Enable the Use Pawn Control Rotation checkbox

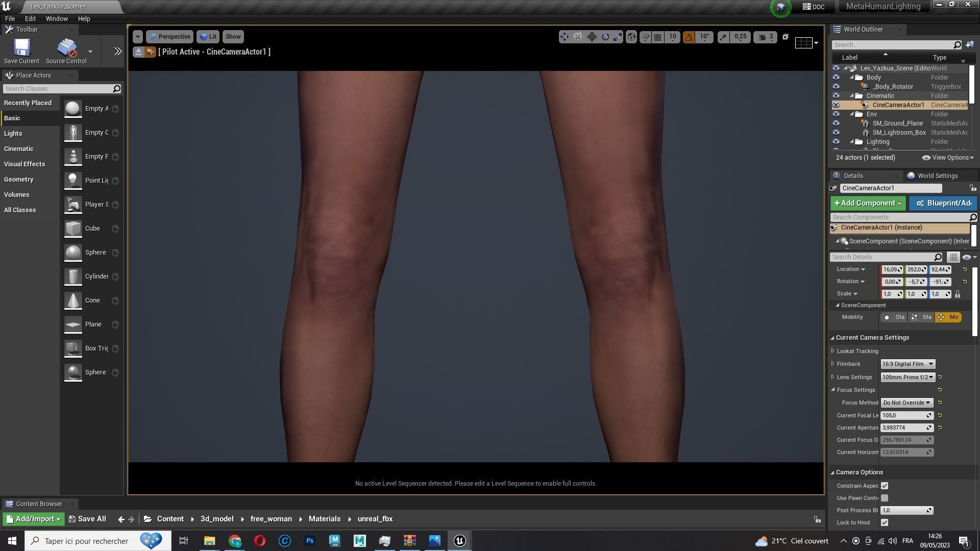click(885, 498)
